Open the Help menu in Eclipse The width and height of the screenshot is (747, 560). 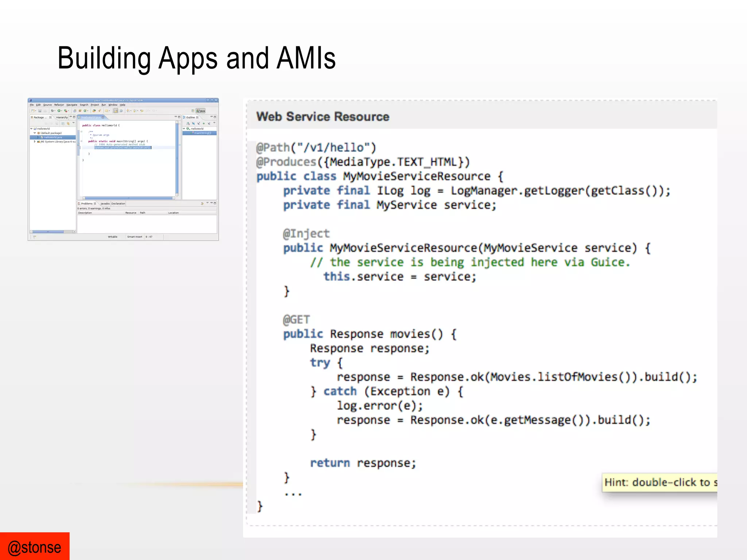point(123,105)
